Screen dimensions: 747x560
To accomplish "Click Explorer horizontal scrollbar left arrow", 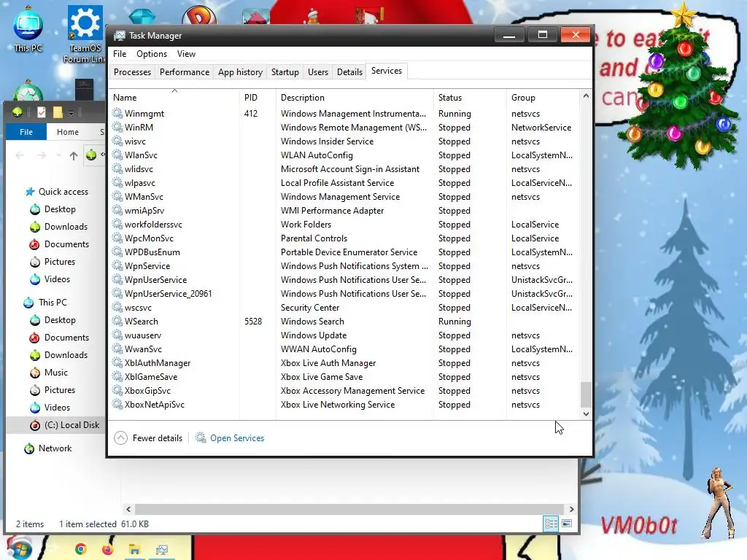I will point(128,509).
